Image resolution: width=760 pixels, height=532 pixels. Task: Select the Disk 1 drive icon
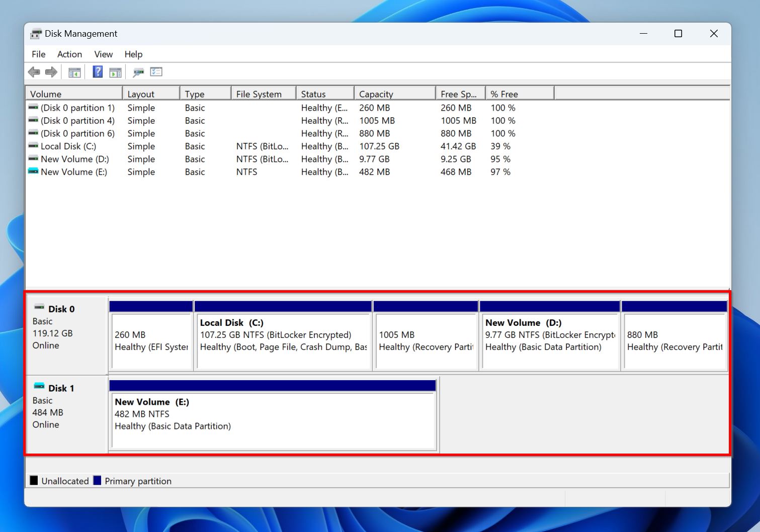click(39, 386)
